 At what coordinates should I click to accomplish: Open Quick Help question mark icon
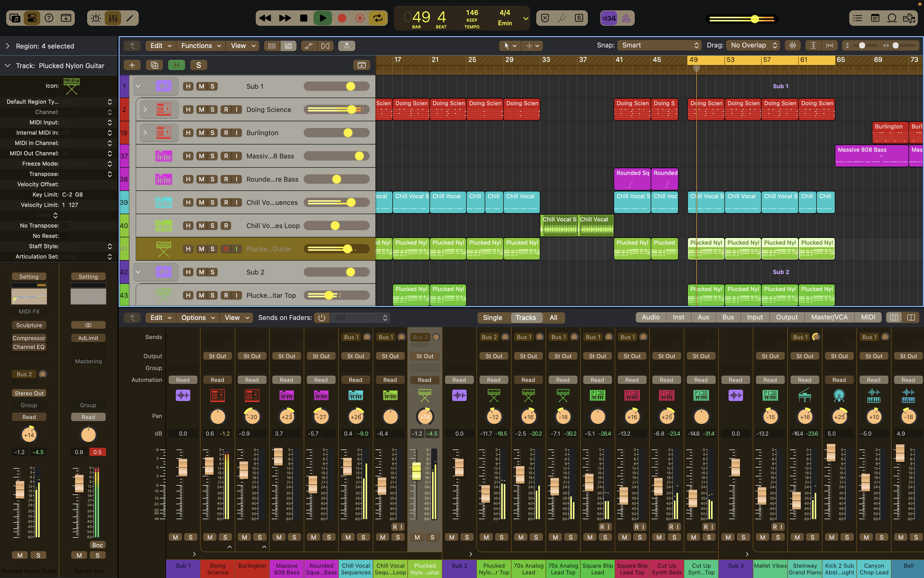click(x=49, y=18)
